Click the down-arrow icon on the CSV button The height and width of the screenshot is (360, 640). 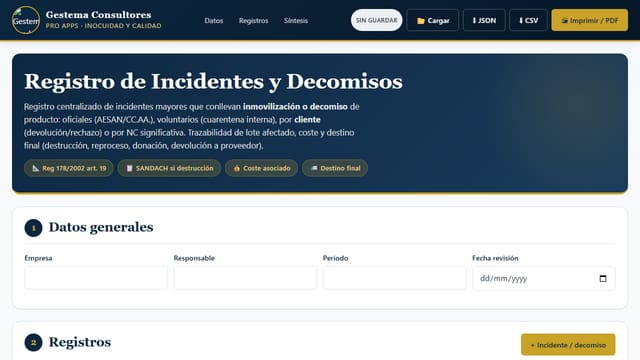click(521, 20)
